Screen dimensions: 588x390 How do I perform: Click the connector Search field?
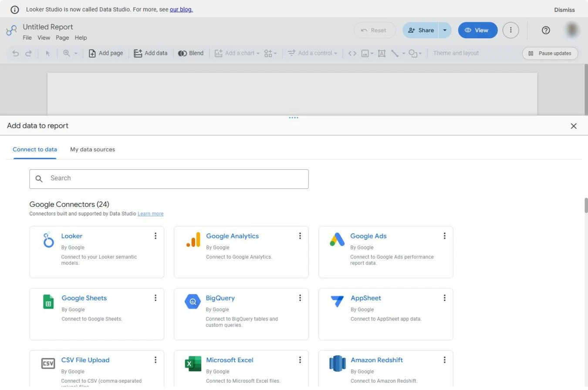tap(169, 179)
